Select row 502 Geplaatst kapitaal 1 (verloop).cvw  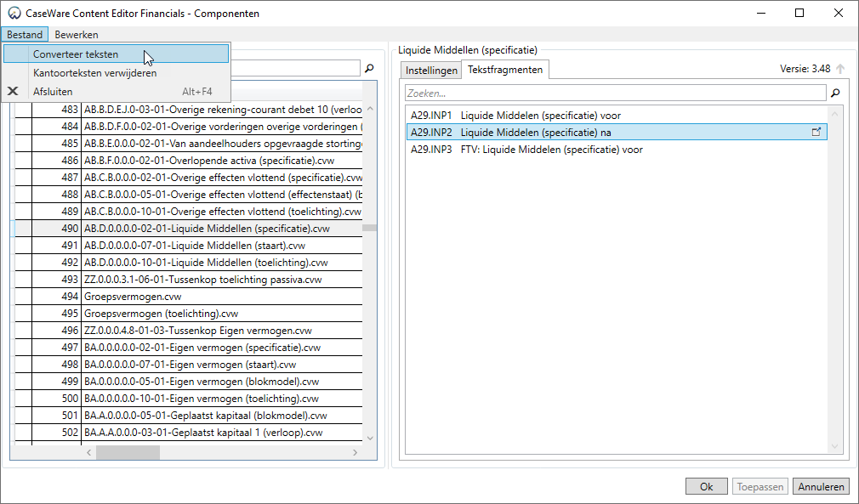coord(189,432)
